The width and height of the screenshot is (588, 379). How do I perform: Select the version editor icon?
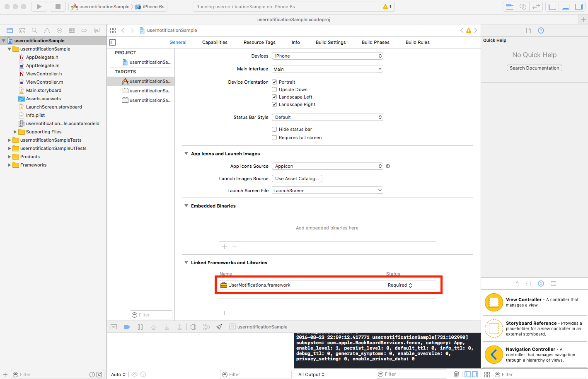pos(536,7)
